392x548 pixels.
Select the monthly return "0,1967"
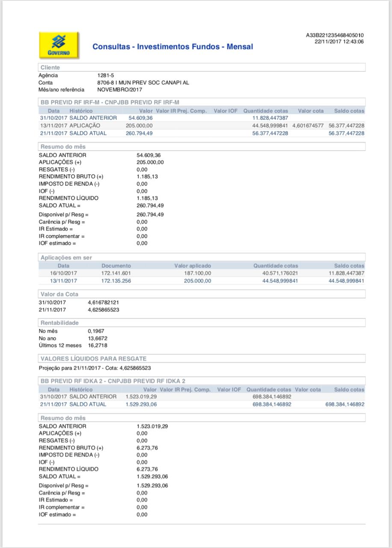coord(96,331)
